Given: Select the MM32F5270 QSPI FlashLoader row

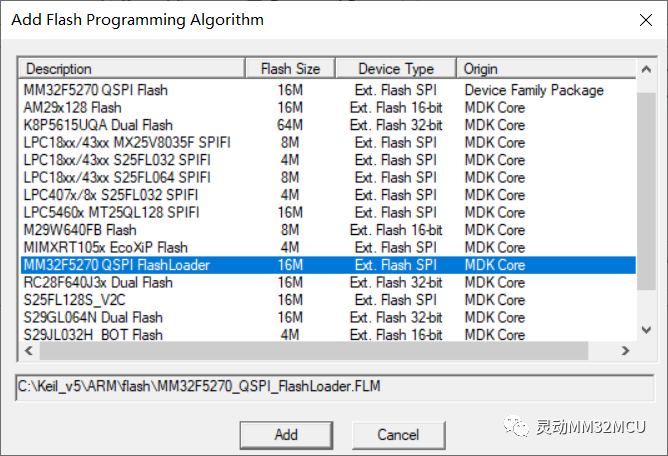Looking at the screenshot, I should [328, 265].
